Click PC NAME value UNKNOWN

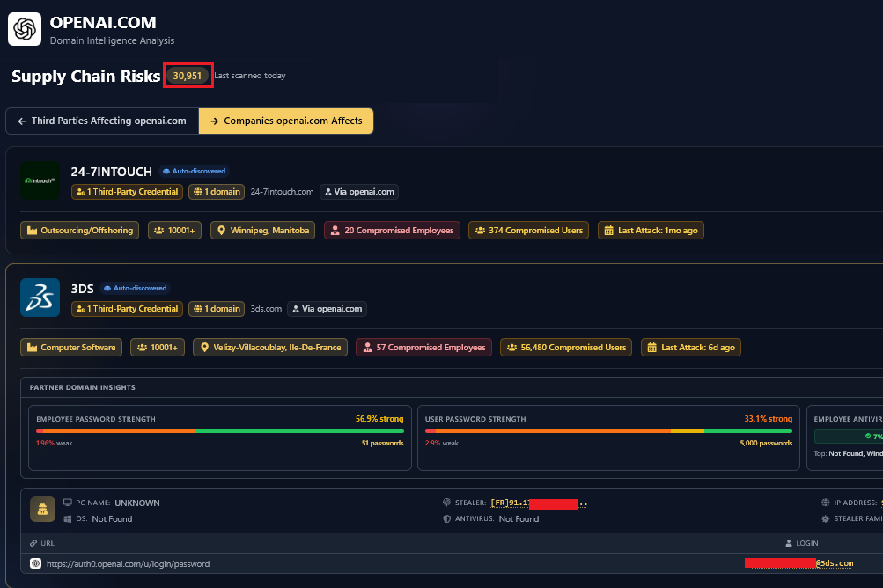[x=137, y=503]
